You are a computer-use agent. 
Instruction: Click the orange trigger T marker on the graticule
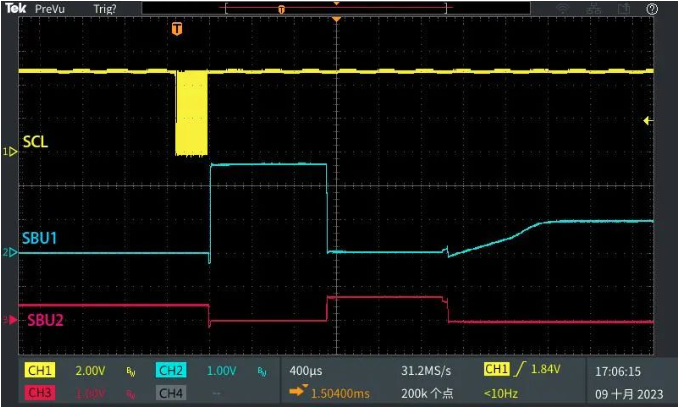(x=177, y=29)
